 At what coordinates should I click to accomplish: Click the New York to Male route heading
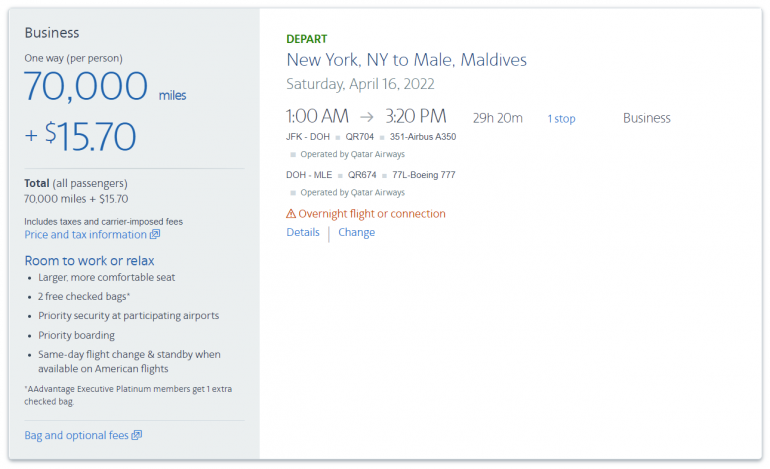tap(406, 60)
